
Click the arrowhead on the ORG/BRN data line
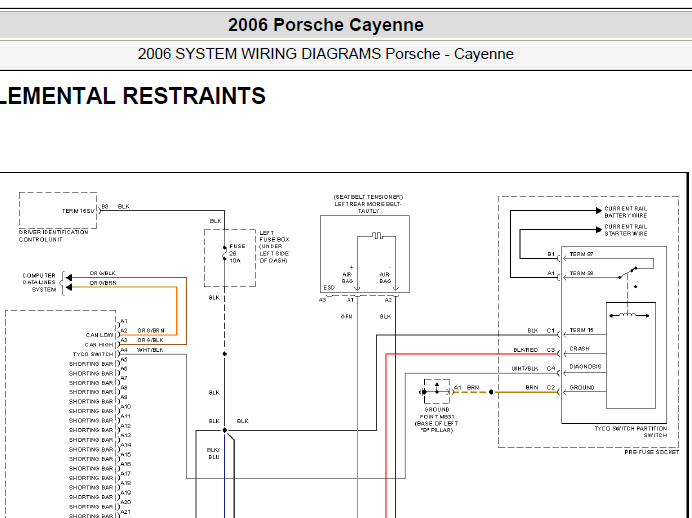(69, 287)
